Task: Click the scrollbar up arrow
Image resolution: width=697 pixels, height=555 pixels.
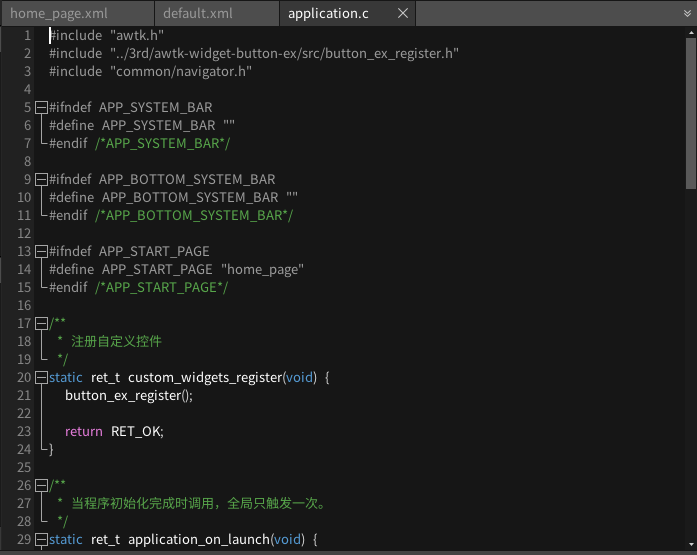Action: pyautogui.click(x=691, y=32)
